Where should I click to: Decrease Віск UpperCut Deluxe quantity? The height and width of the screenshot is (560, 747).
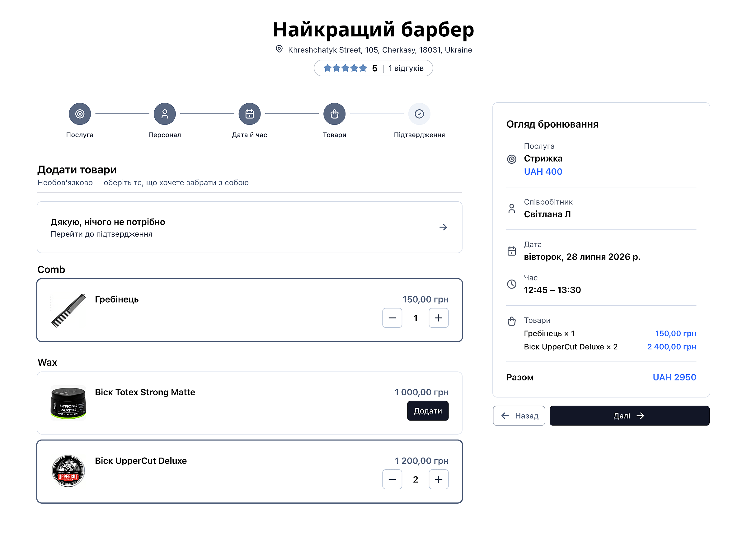pos(392,479)
